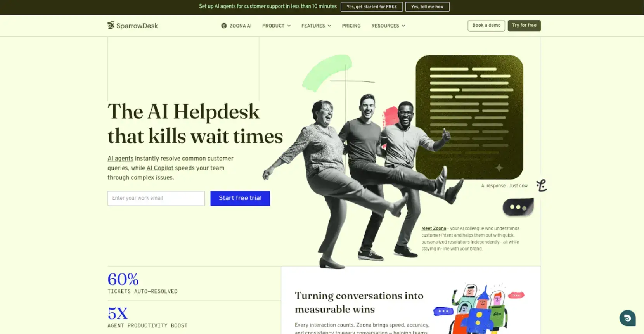Expand the Features dropdown menu
Image resolution: width=644 pixels, height=334 pixels.
click(x=316, y=26)
